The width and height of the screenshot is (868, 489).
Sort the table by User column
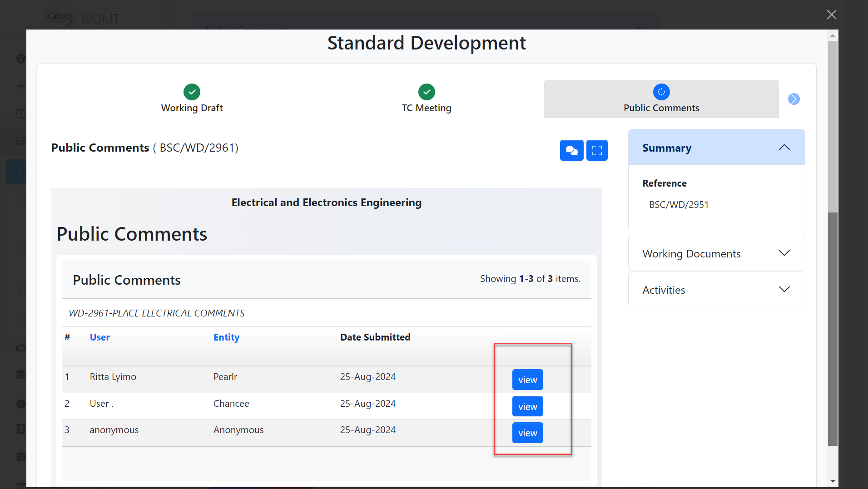coord(99,337)
